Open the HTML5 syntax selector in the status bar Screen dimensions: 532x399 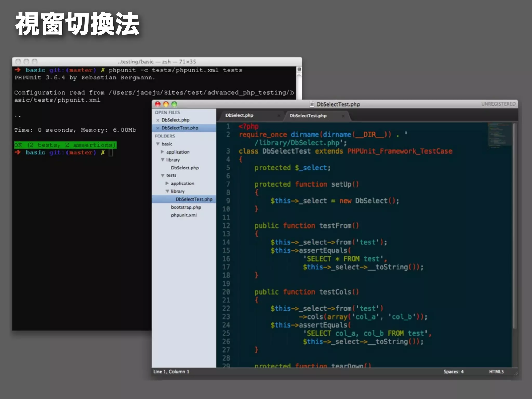[496, 372]
